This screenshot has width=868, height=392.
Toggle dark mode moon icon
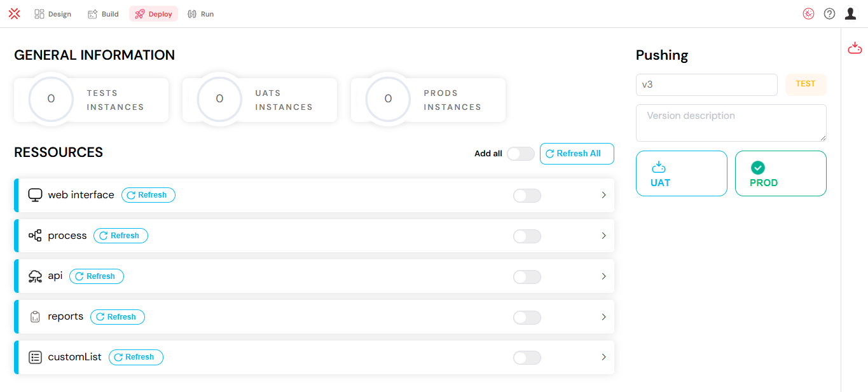pos(808,14)
